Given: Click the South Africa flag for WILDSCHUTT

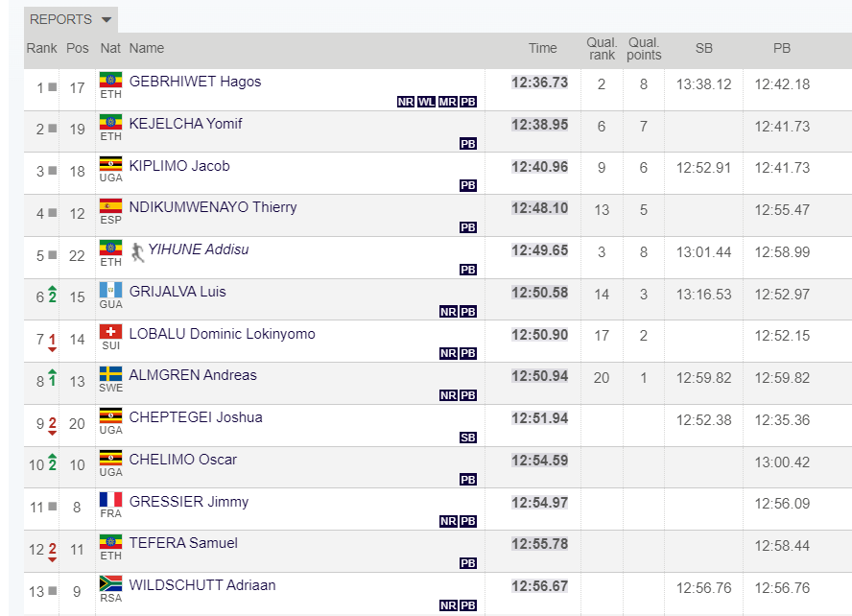Looking at the screenshot, I should pyautogui.click(x=111, y=583).
